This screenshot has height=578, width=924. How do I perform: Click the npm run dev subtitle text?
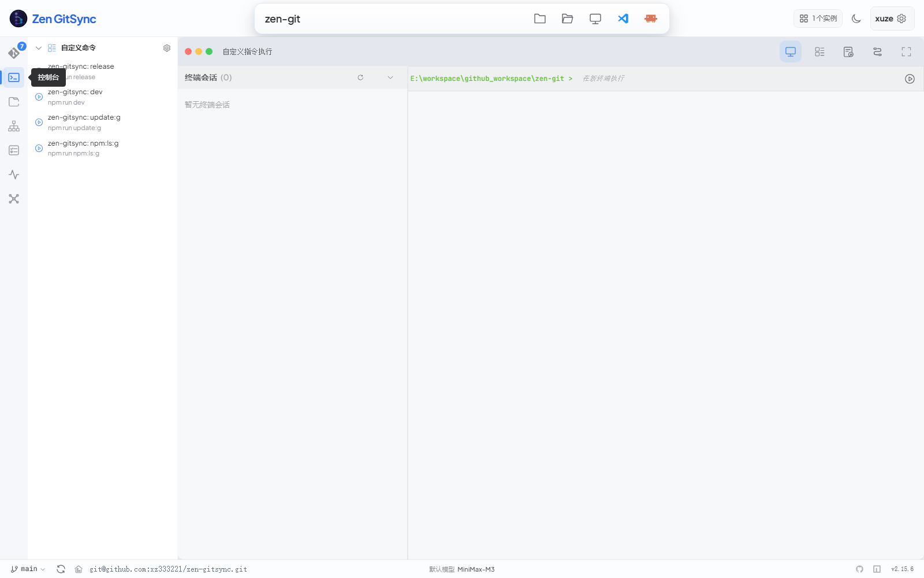pyautogui.click(x=66, y=102)
